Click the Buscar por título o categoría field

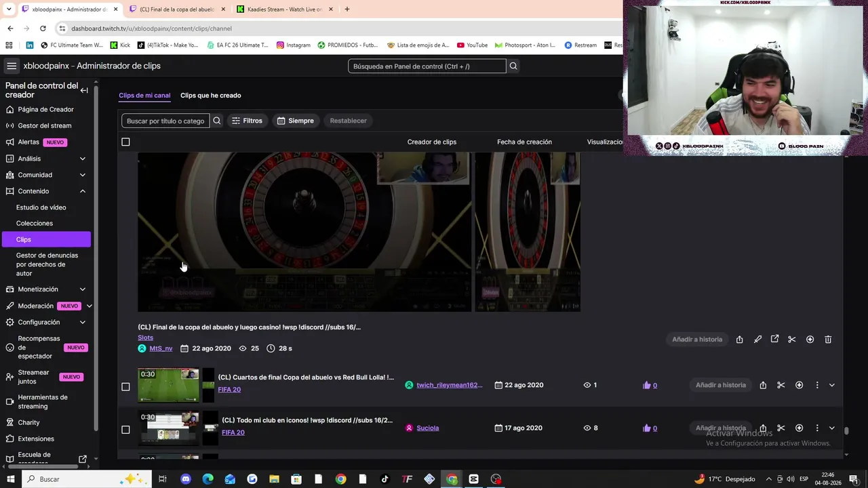[x=165, y=121]
